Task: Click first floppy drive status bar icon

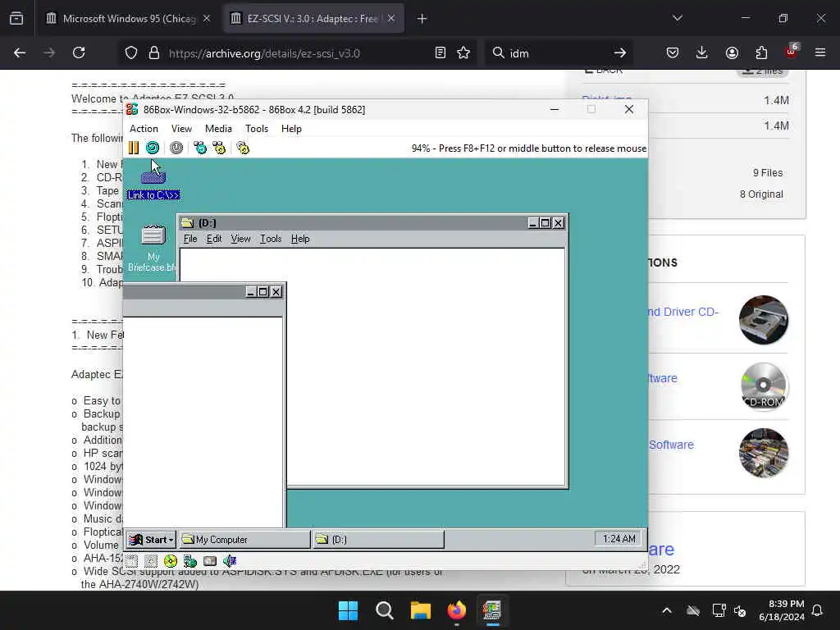Action: (x=132, y=561)
